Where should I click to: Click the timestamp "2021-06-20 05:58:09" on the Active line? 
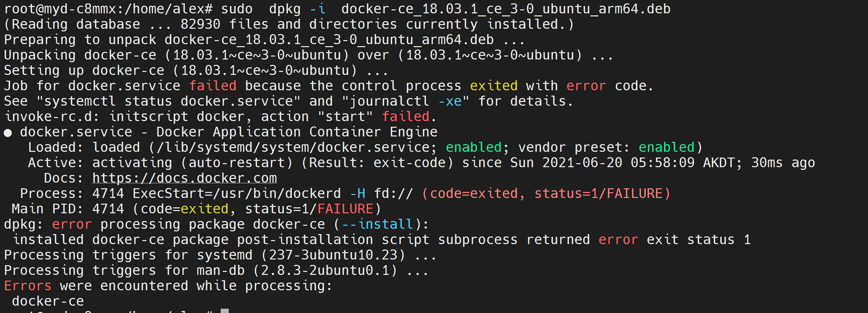pyautogui.click(x=618, y=163)
